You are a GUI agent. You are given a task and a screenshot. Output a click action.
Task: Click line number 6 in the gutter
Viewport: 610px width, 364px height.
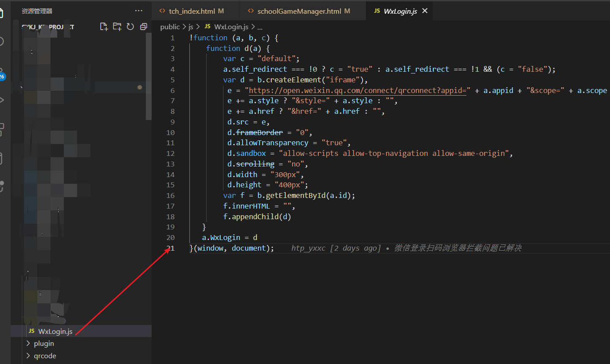172,91
